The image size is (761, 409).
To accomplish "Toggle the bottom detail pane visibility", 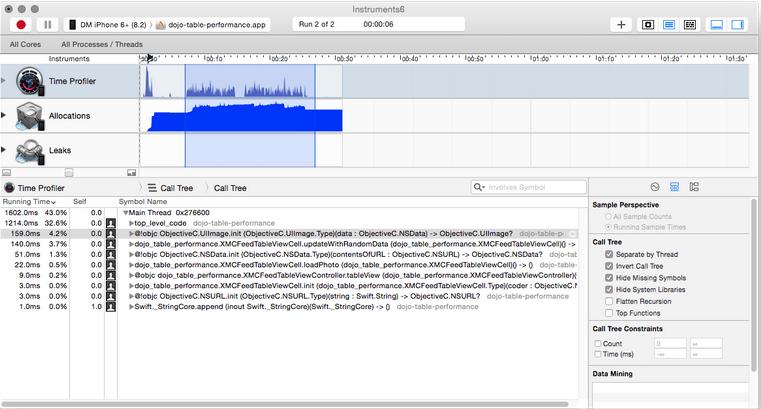I will [716, 24].
